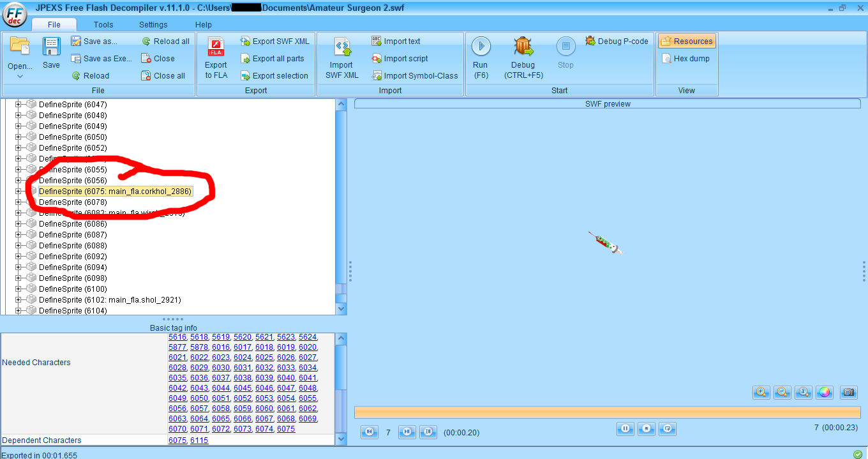This screenshot has height=459, width=868.
Task: Click the pause frame button near 7
Action: click(x=428, y=432)
